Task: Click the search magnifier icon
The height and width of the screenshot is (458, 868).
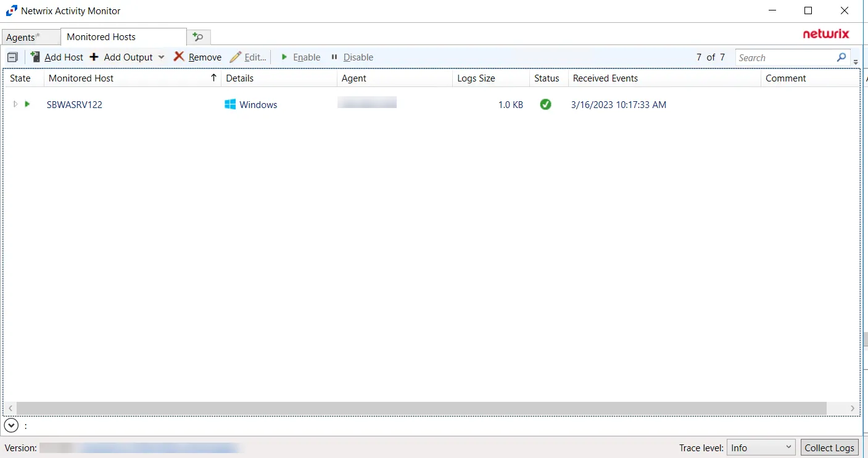Action: click(841, 57)
